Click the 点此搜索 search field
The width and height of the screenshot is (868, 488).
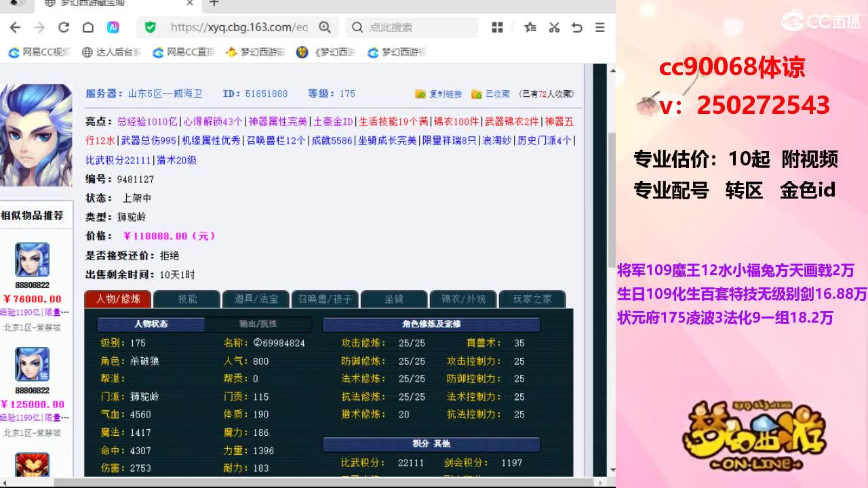point(412,27)
